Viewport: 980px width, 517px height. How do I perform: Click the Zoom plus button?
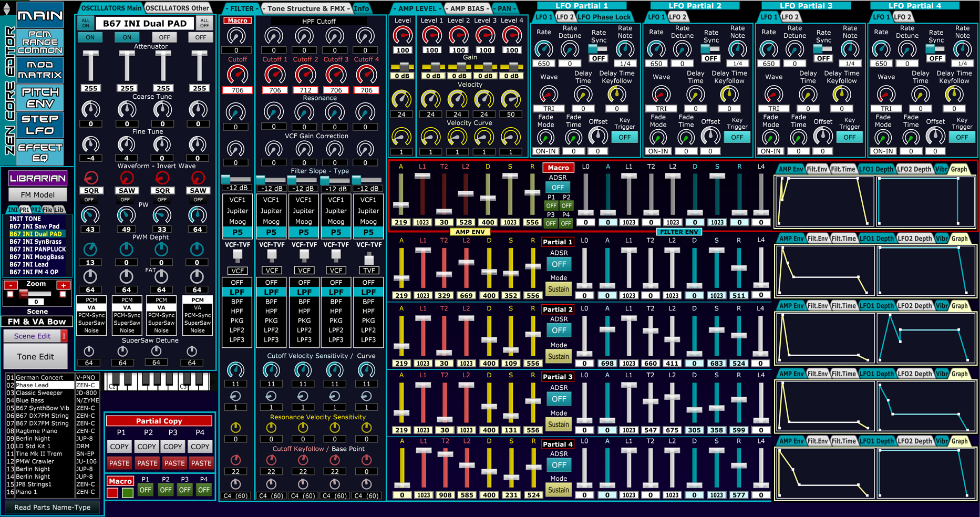point(63,285)
